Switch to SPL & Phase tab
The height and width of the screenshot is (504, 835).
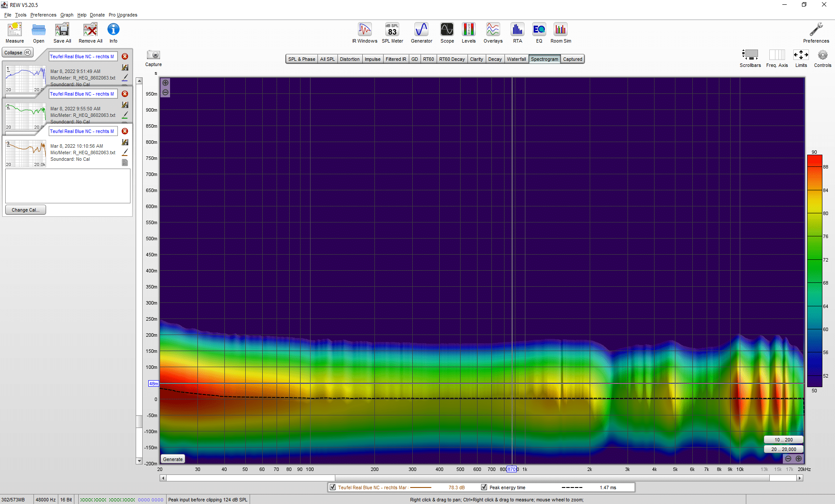pyautogui.click(x=301, y=59)
